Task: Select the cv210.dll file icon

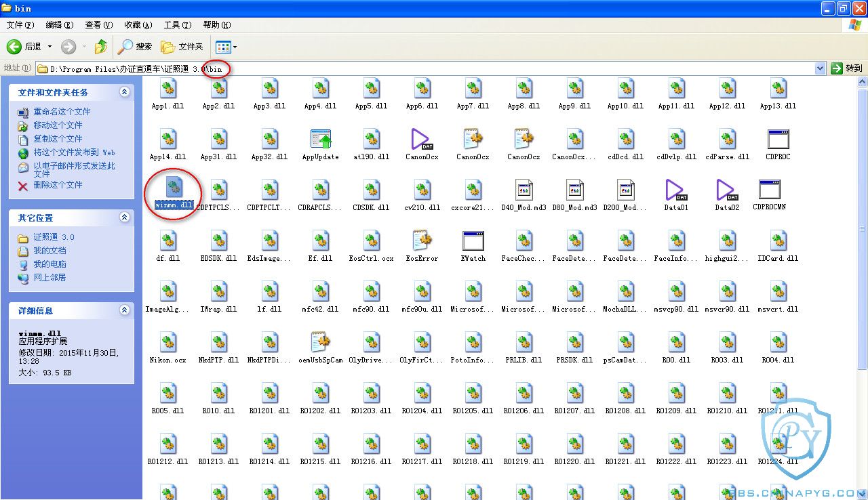Action: [x=422, y=190]
